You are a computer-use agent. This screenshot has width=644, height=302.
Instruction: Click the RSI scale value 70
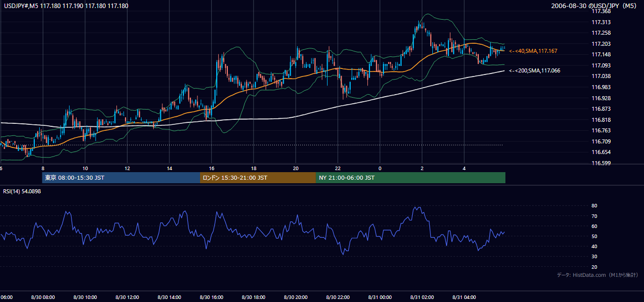tap(595, 216)
